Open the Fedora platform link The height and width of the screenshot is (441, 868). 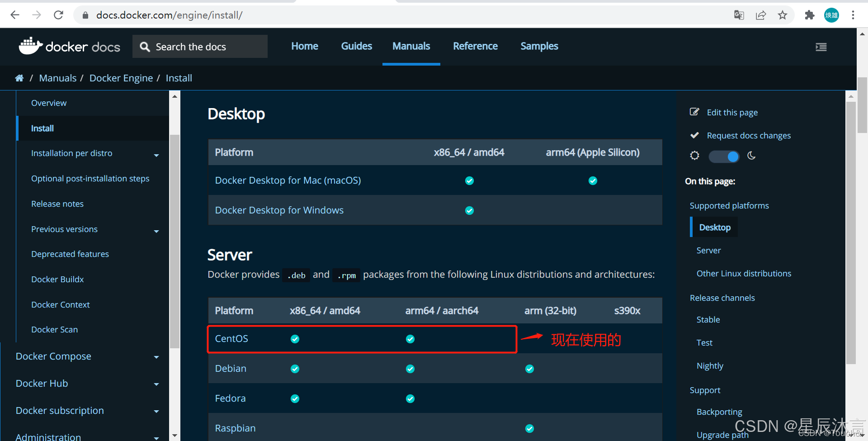point(230,398)
